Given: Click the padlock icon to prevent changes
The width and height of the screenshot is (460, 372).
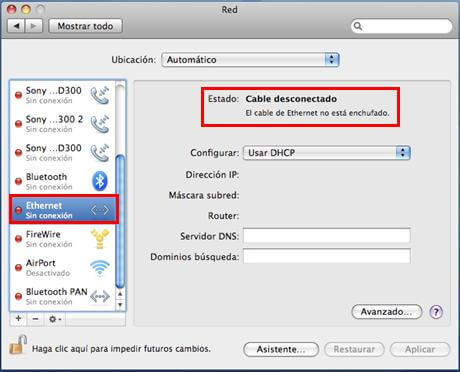Looking at the screenshot, I should [18, 345].
